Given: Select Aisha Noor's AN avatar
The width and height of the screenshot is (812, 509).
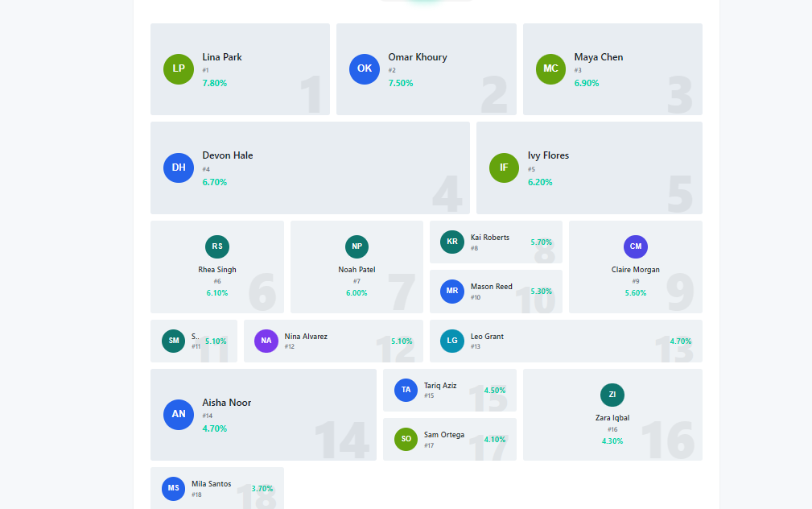Looking at the screenshot, I should coord(179,414).
